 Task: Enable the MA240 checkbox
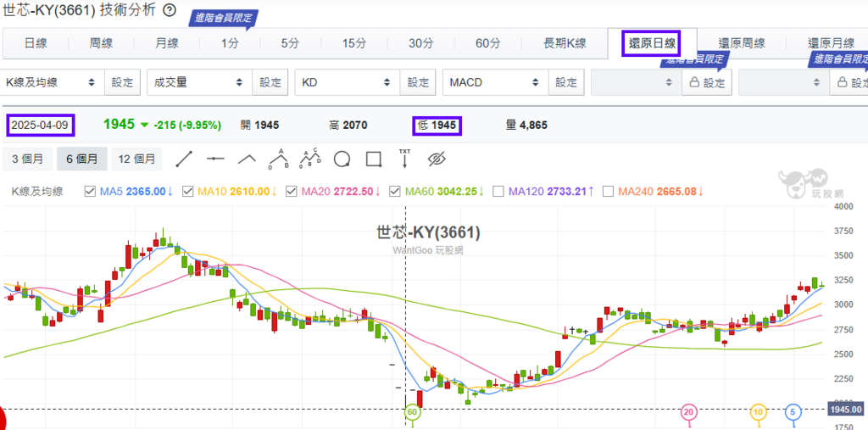[608, 192]
